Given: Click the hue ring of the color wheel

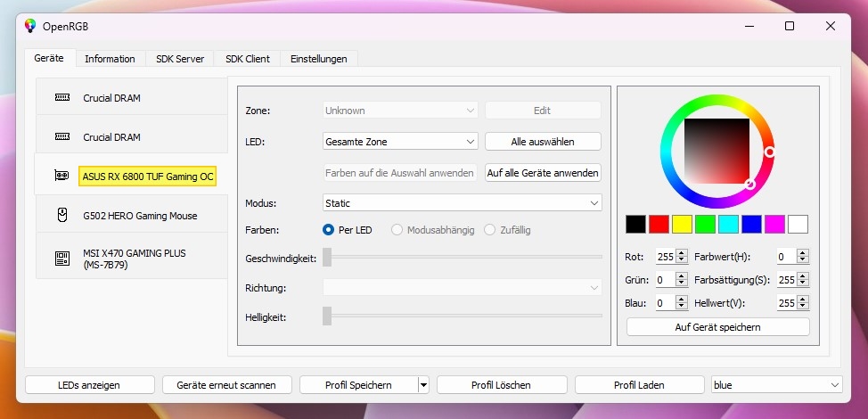Looking at the screenshot, I should (x=717, y=100).
